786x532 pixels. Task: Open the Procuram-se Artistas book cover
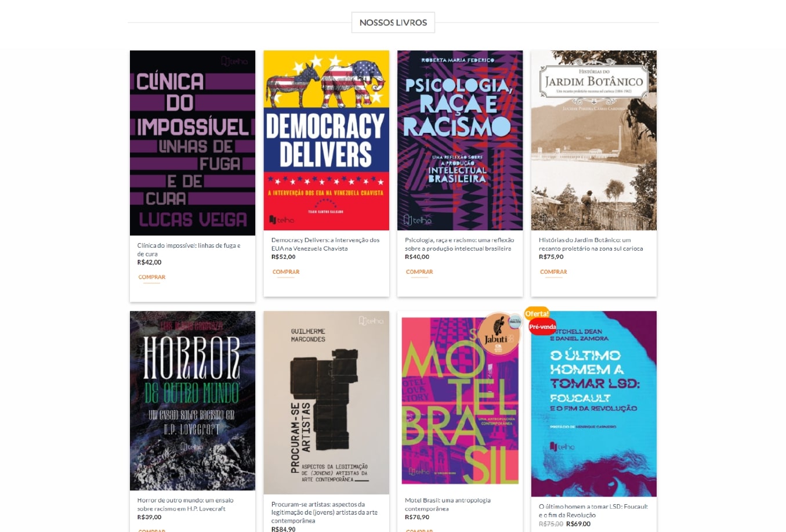point(326,403)
